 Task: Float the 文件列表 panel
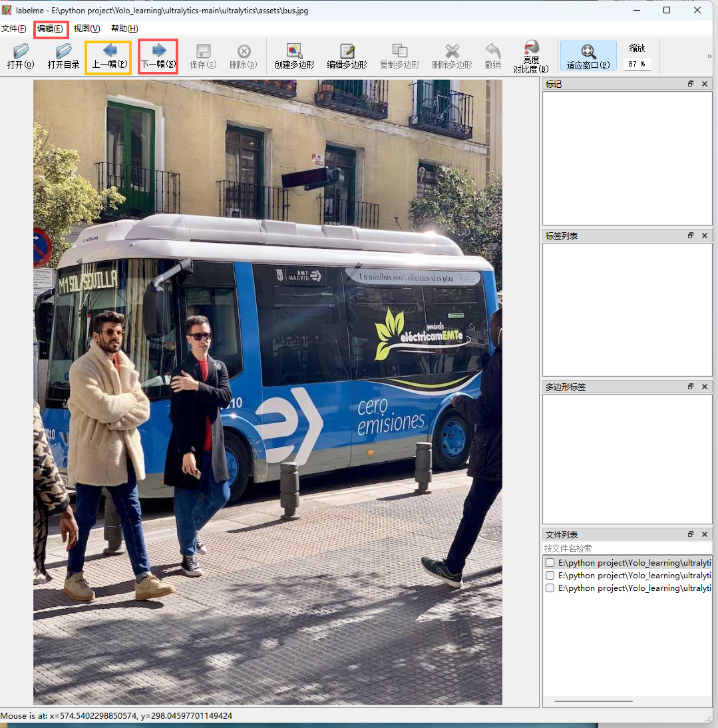click(691, 534)
